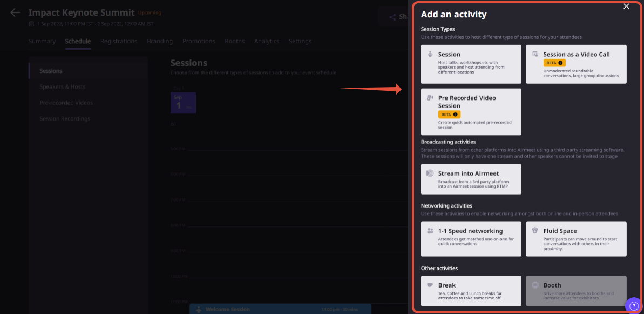
Task: Switch to the Promotions tab
Action: pos(199,41)
